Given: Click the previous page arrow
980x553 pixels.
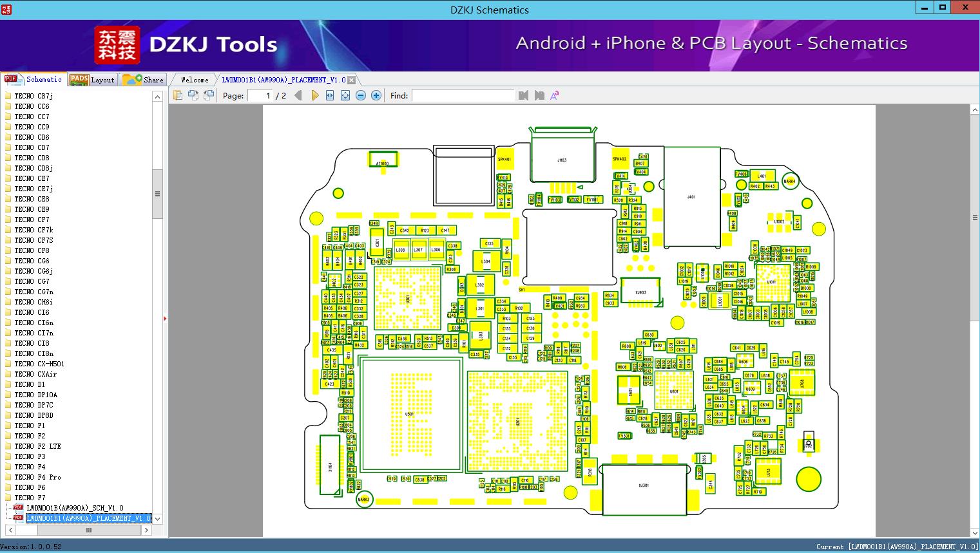Looking at the screenshot, I should coord(298,95).
